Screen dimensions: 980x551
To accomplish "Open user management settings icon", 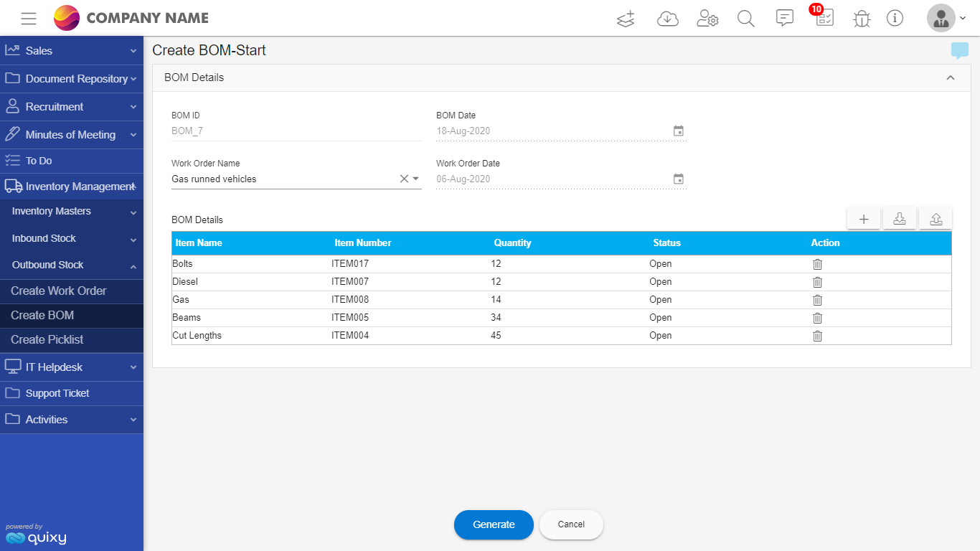I will pos(707,18).
